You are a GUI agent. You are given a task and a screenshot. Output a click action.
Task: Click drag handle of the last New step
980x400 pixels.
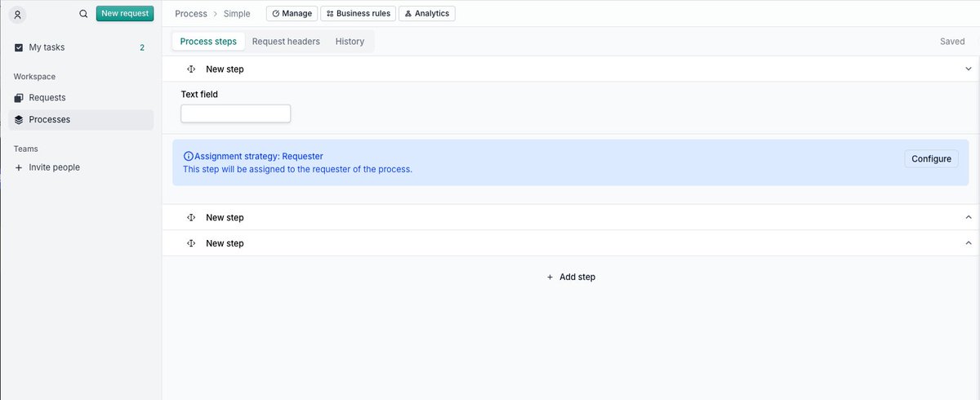pyautogui.click(x=191, y=243)
